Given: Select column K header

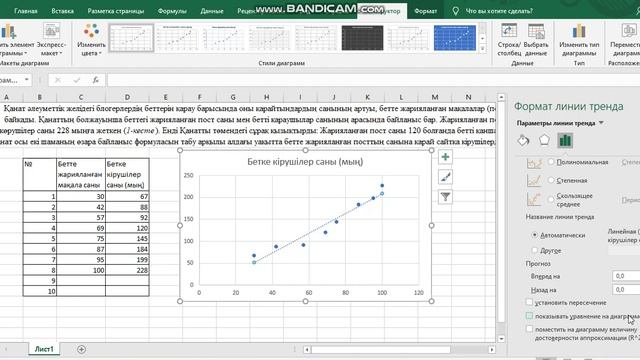Looking at the screenshot, I should coord(367,97).
